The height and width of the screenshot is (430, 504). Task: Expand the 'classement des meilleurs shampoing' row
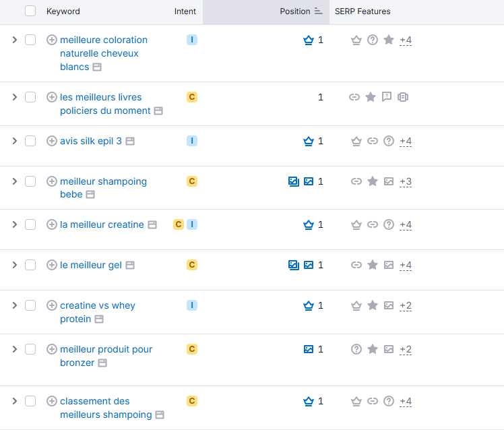tap(14, 401)
